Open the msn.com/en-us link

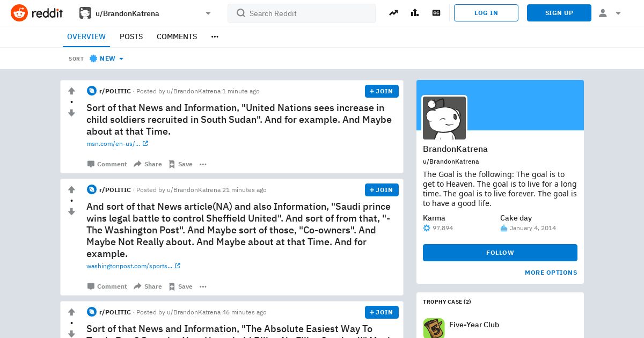pos(117,144)
